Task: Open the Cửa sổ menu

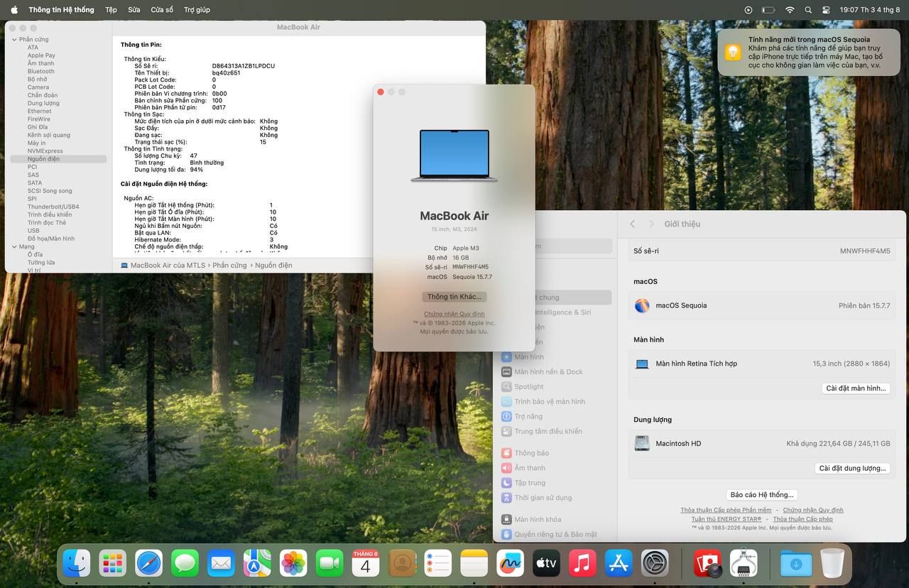Action: (x=162, y=10)
